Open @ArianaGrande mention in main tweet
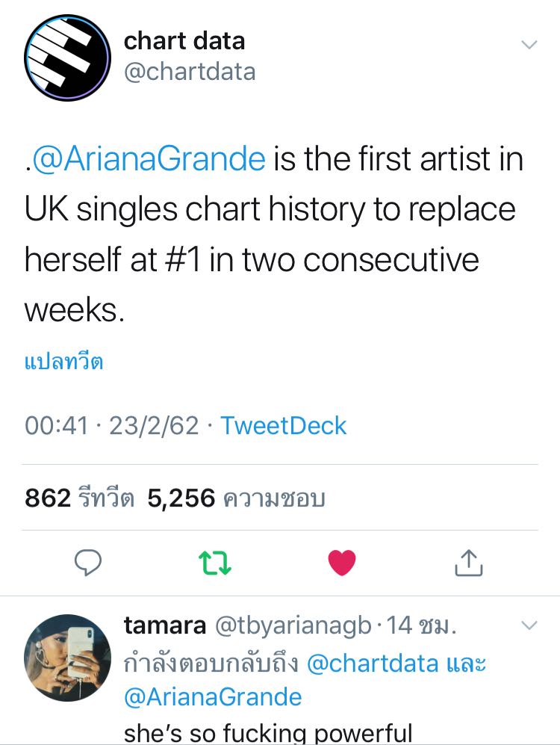This screenshot has height=745, width=560. pos(149,159)
